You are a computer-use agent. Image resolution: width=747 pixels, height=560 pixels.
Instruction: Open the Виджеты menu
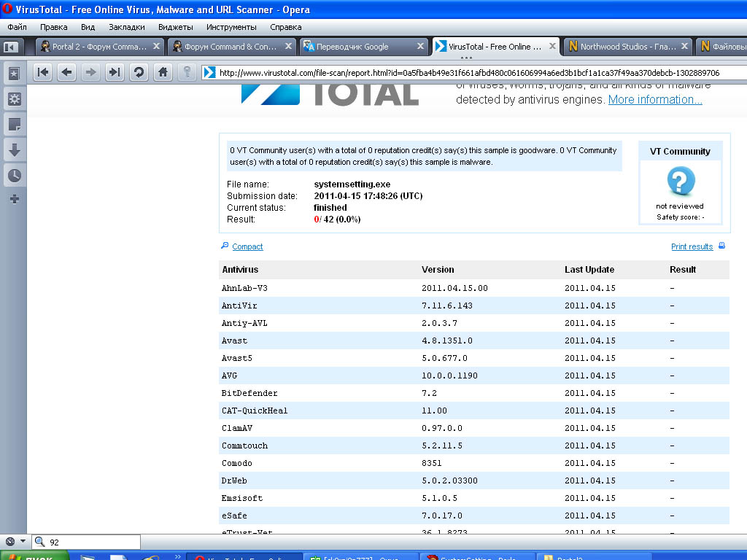click(175, 27)
